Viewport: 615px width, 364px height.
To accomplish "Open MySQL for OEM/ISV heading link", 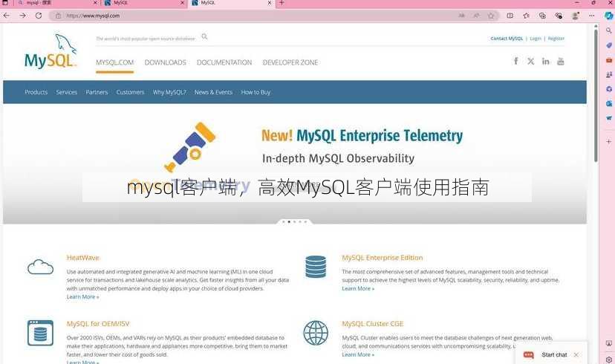I will coord(98,324).
